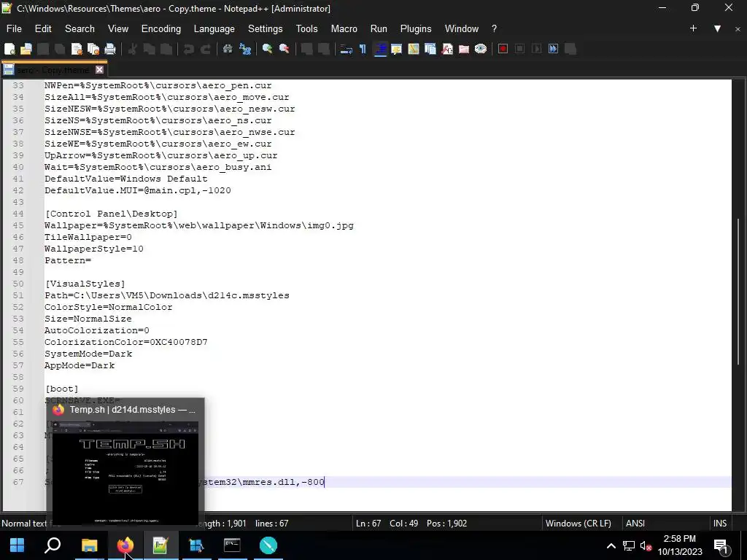The height and width of the screenshot is (560, 747).
Task: Create a new file with the New toolbar icon
Action: [9, 49]
